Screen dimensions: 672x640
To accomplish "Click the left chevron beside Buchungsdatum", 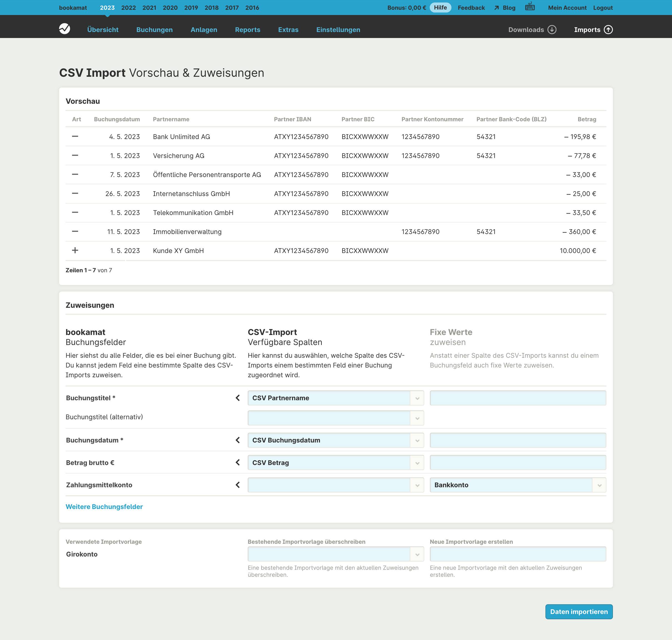I will click(x=238, y=440).
